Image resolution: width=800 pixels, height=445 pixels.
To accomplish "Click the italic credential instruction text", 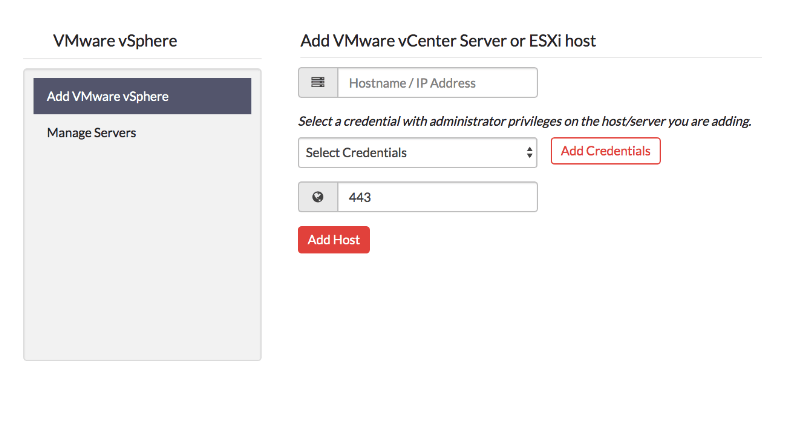I will click(x=524, y=122).
